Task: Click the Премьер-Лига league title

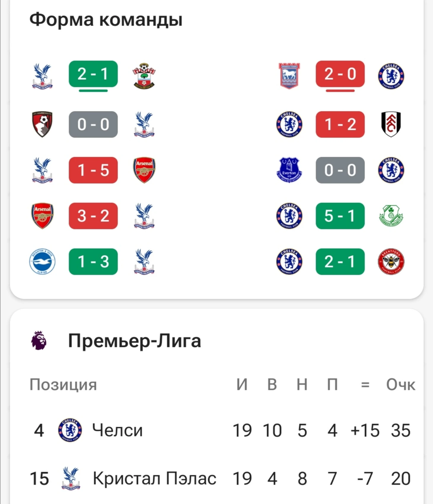Action: [134, 341]
